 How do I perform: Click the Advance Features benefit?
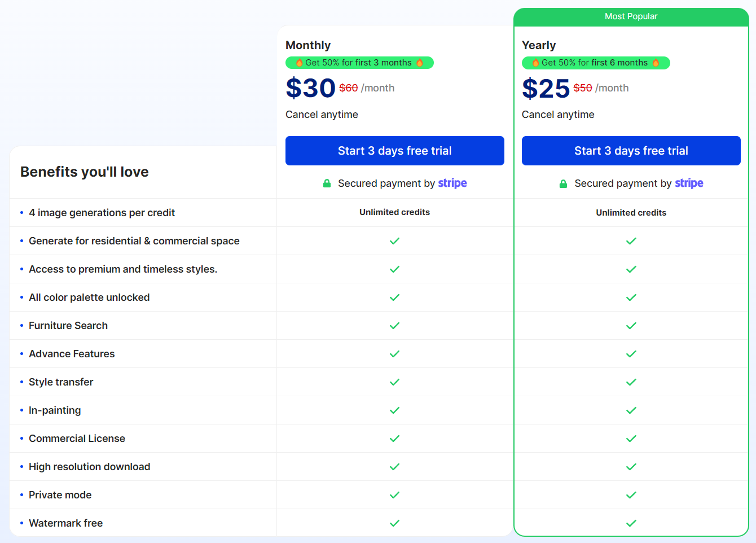coord(72,354)
